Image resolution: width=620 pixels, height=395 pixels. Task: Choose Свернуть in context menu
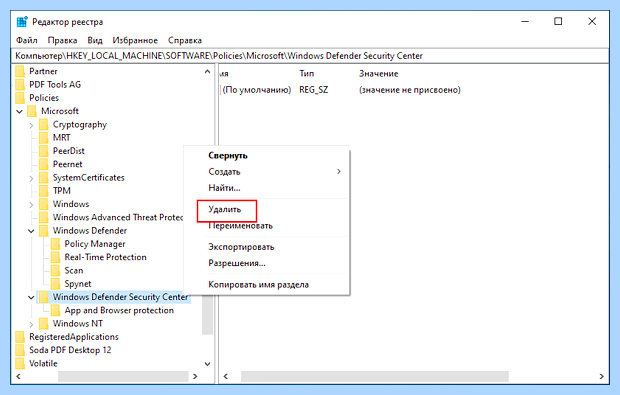click(x=228, y=155)
